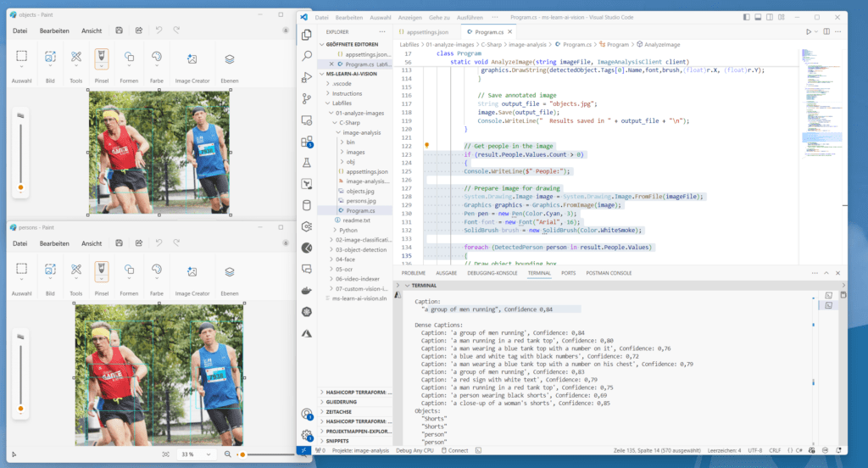Open Search in the VS Code activity bar
The image size is (868, 468).
click(x=307, y=56)
